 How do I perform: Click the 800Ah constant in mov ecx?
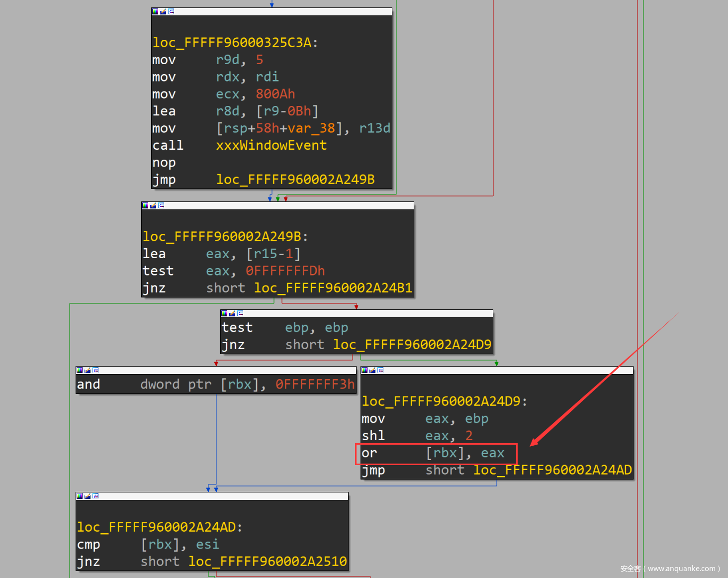[275, 94]
